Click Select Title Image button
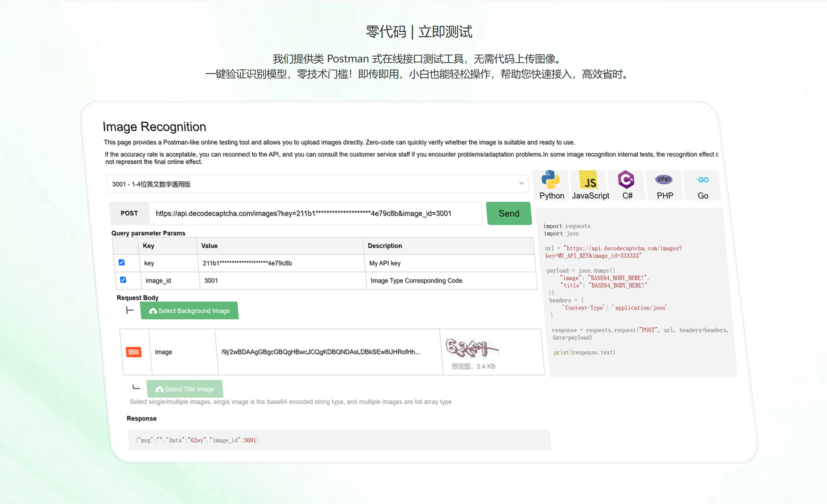 tap(185, 389)
